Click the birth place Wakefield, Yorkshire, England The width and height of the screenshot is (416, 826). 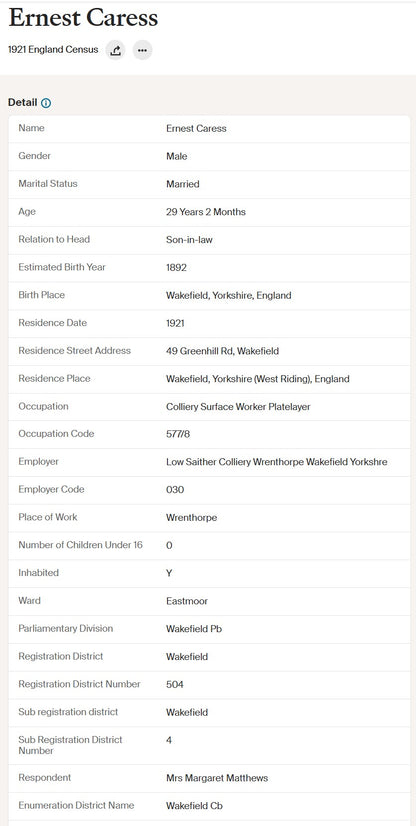pyautogui.click(x=229, y=296)
